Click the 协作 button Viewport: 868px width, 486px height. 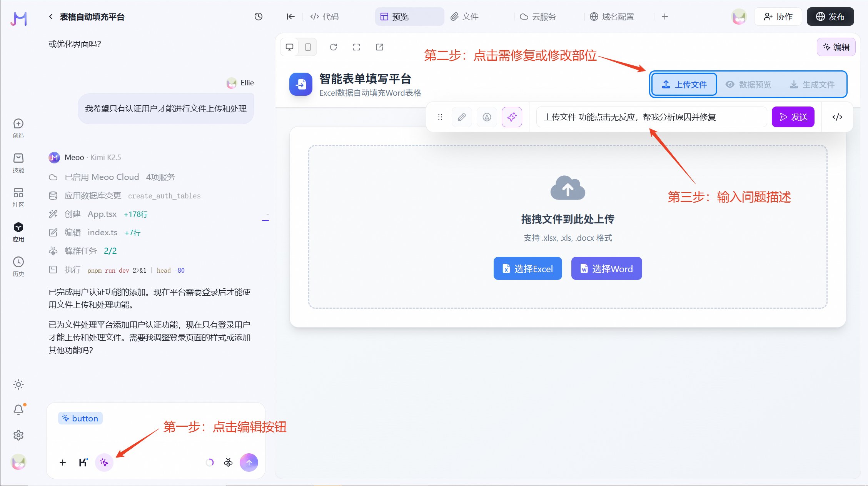click(778, 17)
